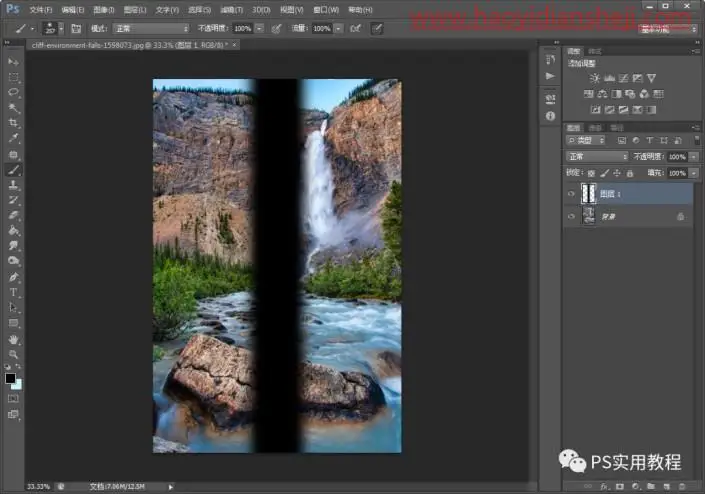Image resolution: width=705 pixels, height=494 pixels.
Task: Toggle pressure for opacity in options bar
Action: [x=277, y=28]
